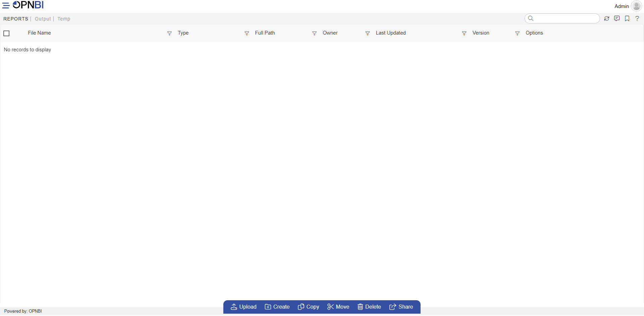Click the Share button
This screenshot has width=644, height=316.
coord(401,307)
